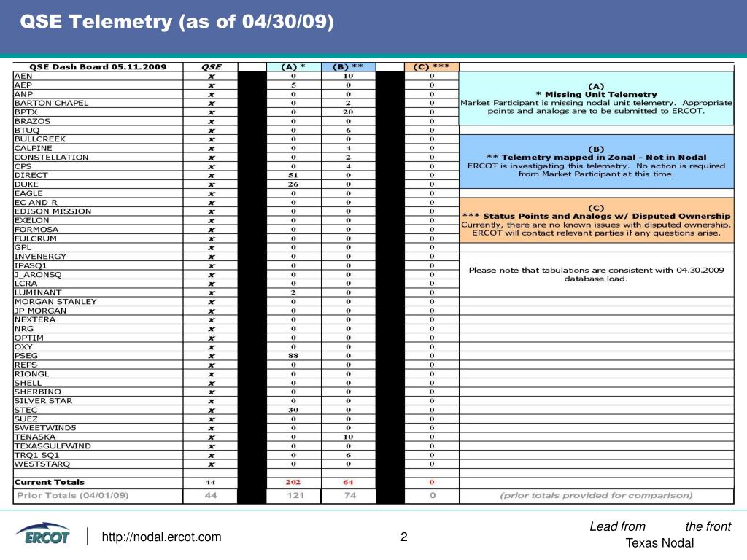Select the EDISON MISSION row label
The image size is (747, 560).
53,211
